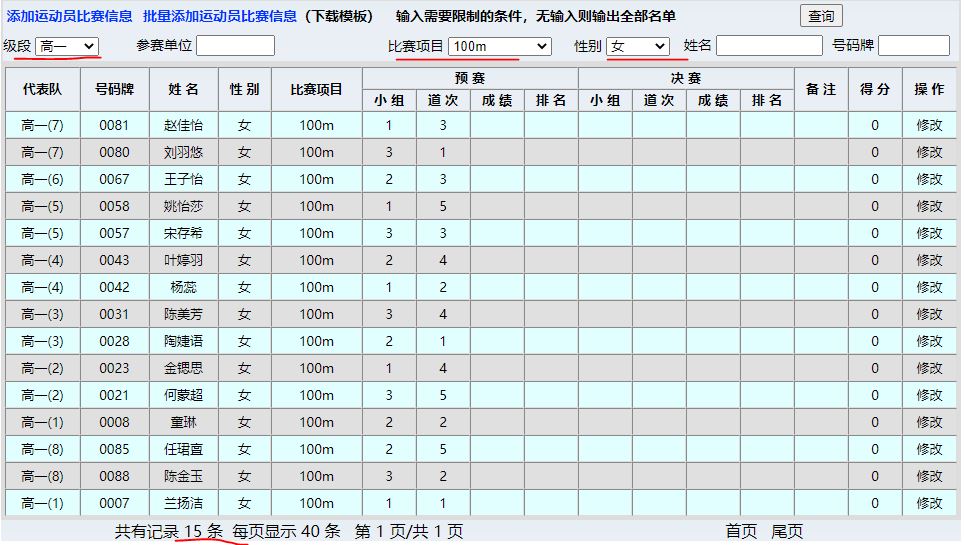Select the 号码牌 number input box
Viewport: 964px width, 545px height.
[913, 46]
